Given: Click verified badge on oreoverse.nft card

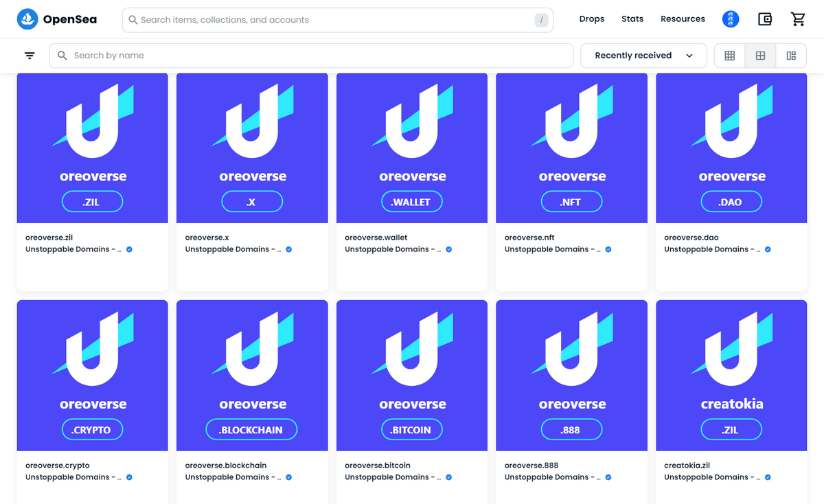Looking at the screenshot, I should tap(608, 249).
